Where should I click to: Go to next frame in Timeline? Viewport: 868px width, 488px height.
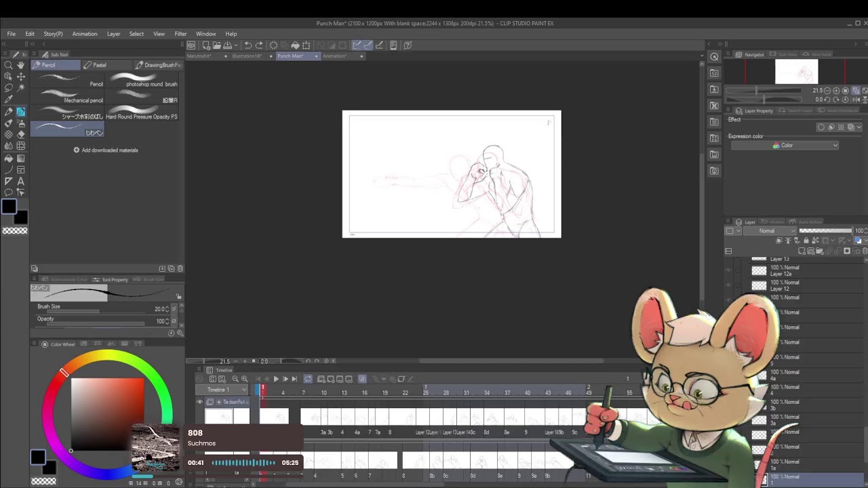[285, 379]
